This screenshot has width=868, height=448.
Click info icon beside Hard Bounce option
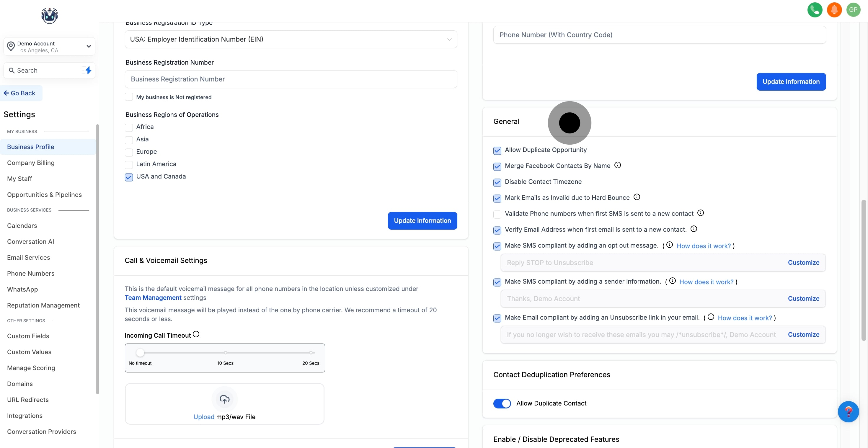pos(637,197)
